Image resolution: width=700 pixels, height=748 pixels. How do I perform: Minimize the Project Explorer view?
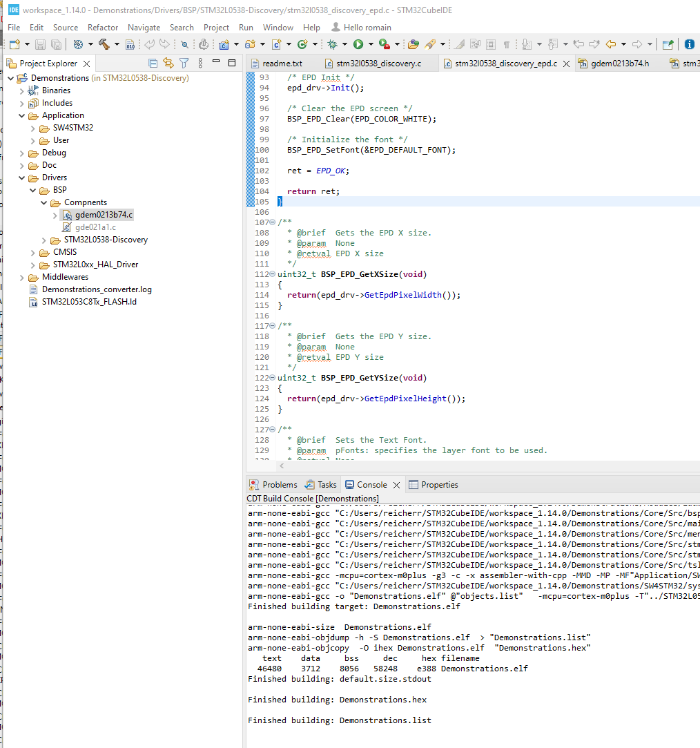click(215, 62)
